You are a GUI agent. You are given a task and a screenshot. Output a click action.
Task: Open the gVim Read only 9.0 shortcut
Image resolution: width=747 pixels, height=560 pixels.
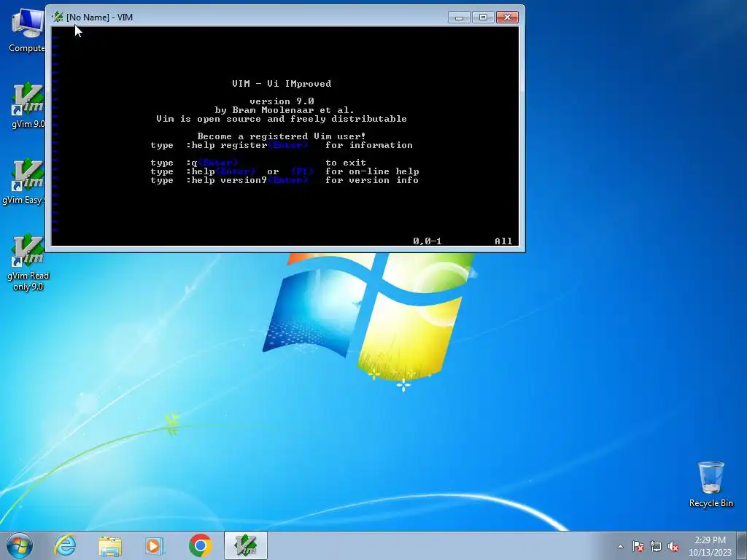pyautogui.click(x=28, y=262)
